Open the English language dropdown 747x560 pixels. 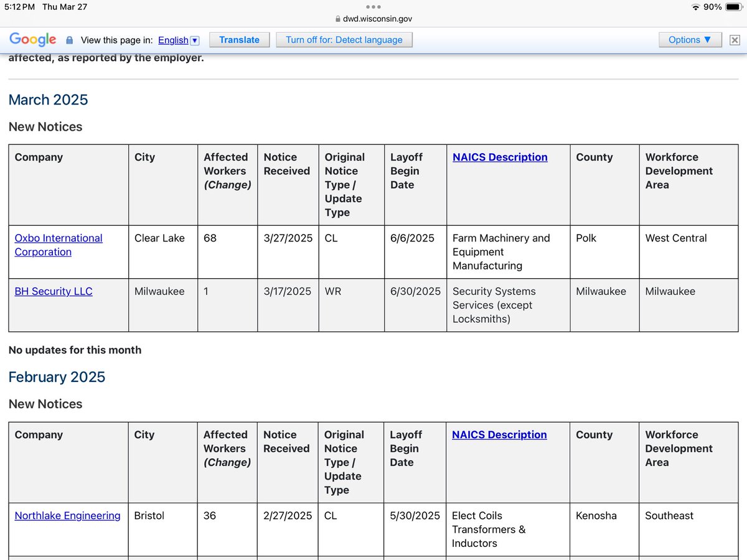178,40
